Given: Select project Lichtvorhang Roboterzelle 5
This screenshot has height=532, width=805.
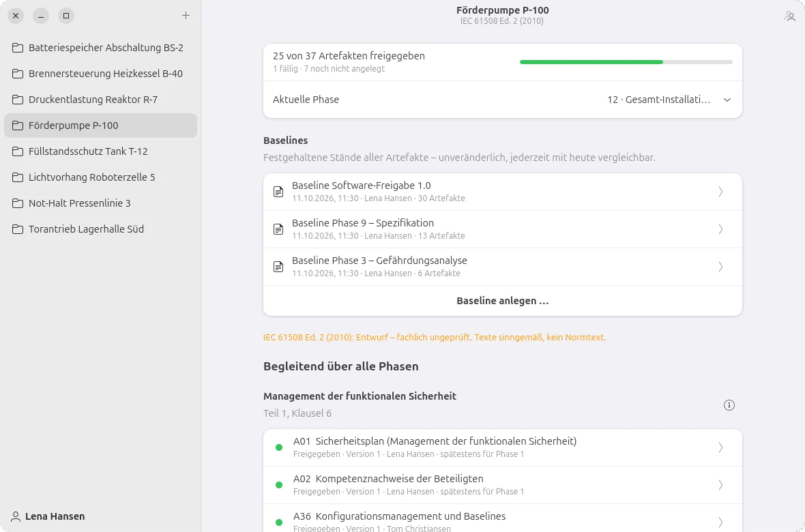Looking at the screenshot, I should (101, 177).
